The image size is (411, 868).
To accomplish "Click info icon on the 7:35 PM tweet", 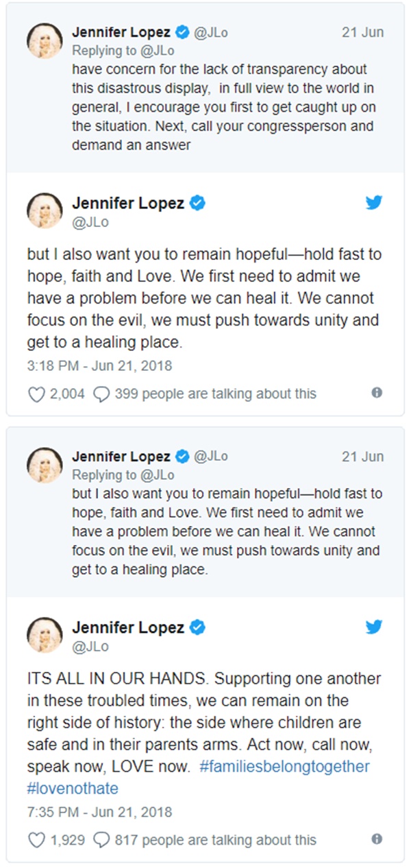I will point(376,839).
